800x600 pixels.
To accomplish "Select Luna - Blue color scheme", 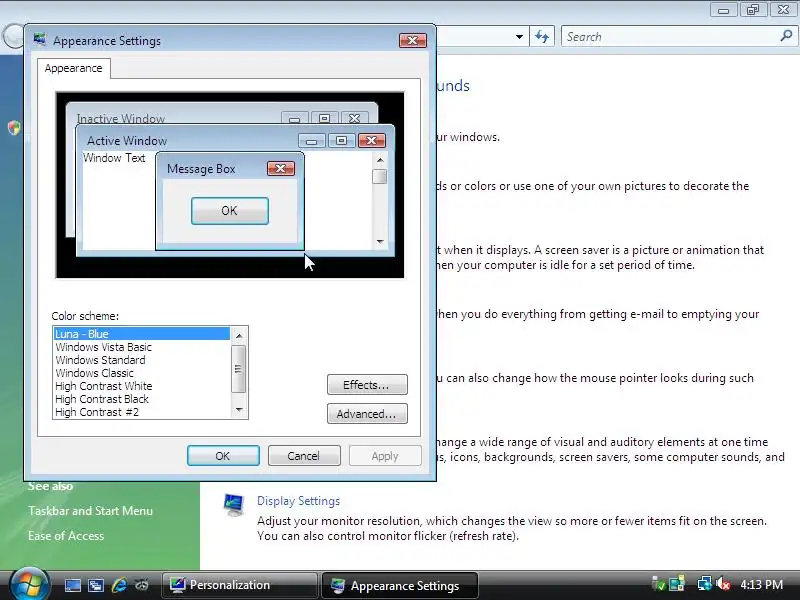I will pyautogui.click(x=142, y=334).
